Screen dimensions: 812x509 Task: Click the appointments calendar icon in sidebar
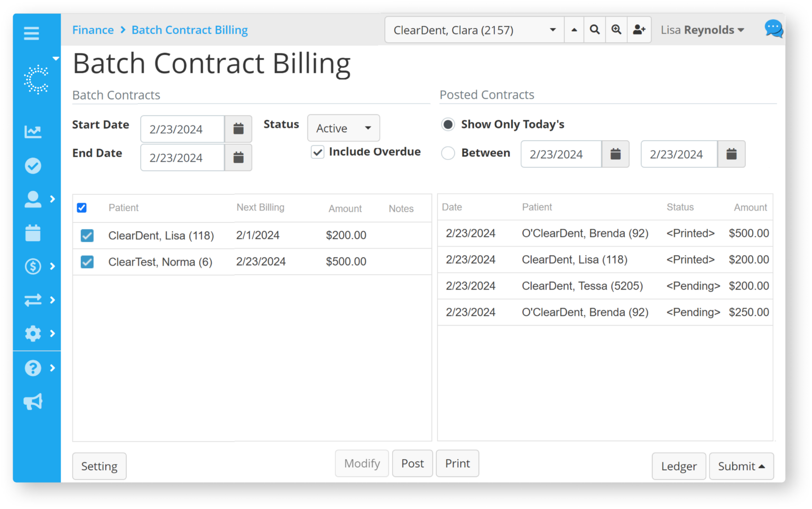[x=32, y=233]
